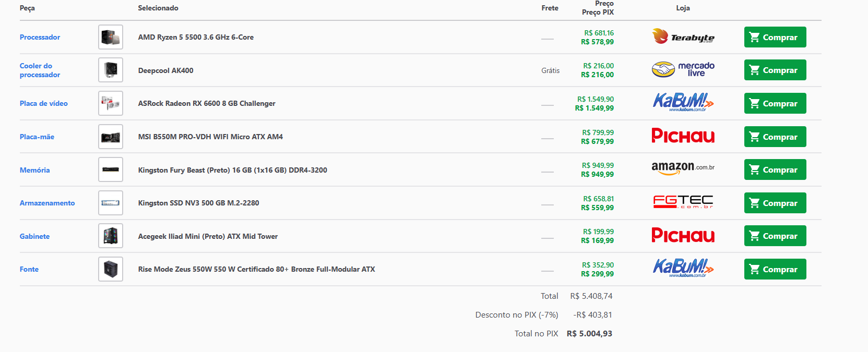Screen dimensions: 868x352
Task: Select the Armazenamento category link
Action: click(x=47, y=203)
